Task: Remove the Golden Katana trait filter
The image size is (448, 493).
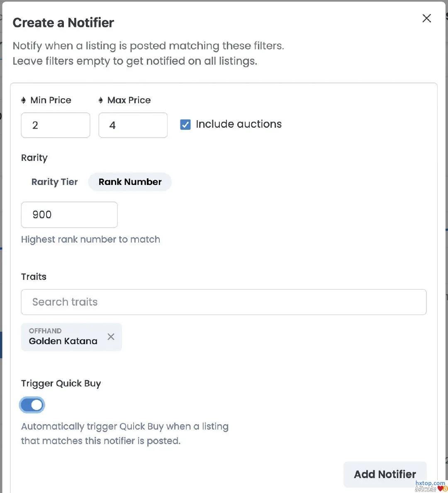Action: point(111,337)
